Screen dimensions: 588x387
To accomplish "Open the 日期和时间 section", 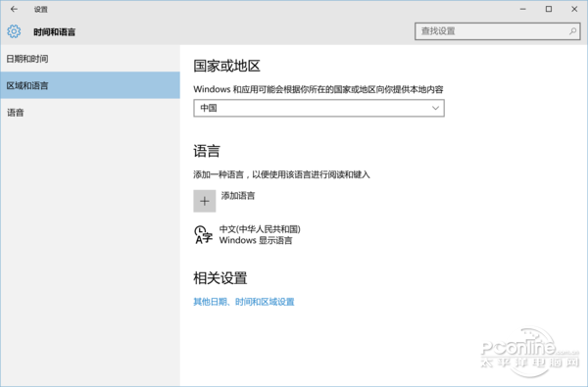I will click(90, 59).
